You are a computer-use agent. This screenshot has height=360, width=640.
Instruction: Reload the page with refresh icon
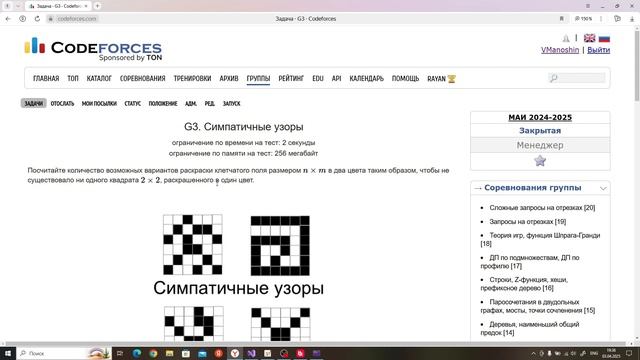[37, 19]
